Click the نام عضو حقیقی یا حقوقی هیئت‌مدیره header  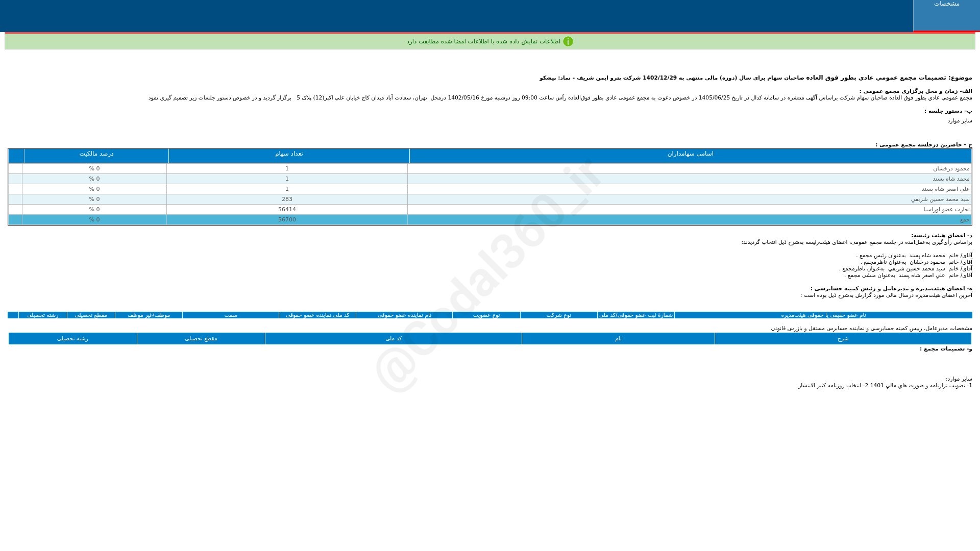(823, 315)
